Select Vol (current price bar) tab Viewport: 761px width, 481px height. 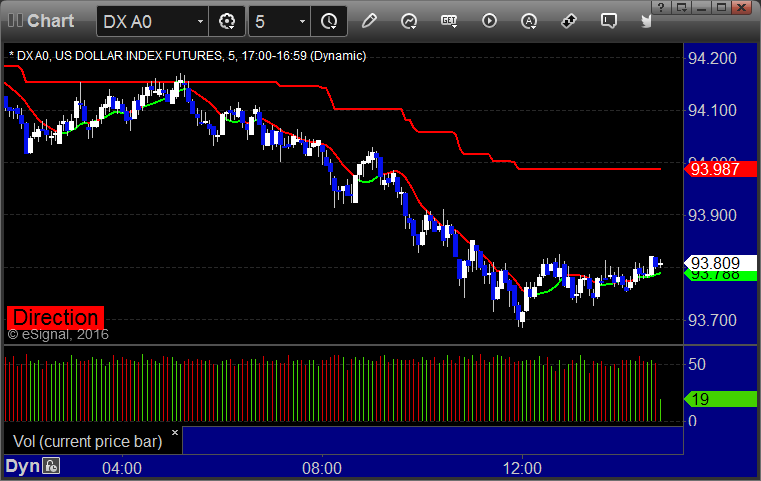[x=87, y=441]
